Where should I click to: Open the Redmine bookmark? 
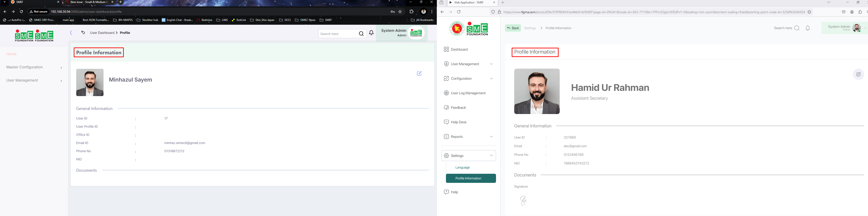click(205, 20)
